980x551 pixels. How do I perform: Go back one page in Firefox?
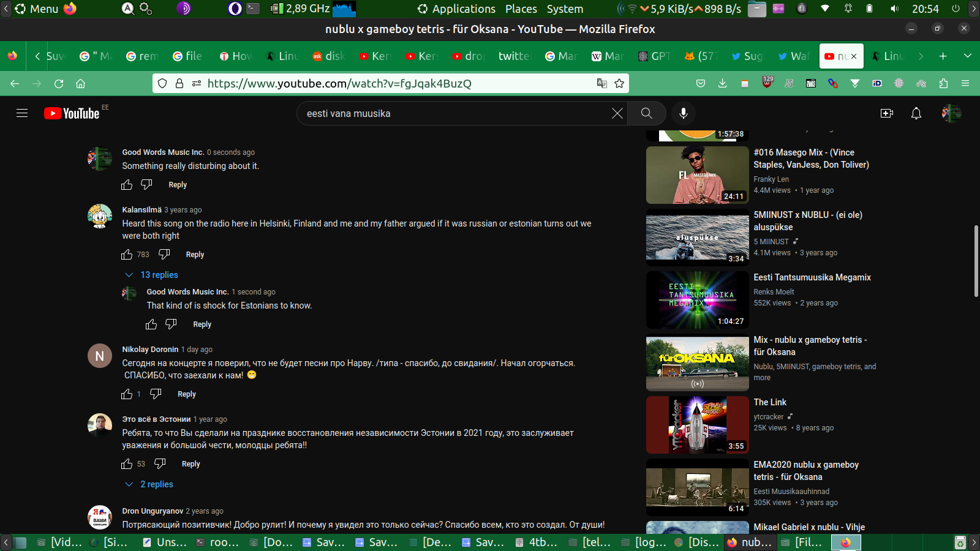[x=15, y=83]
